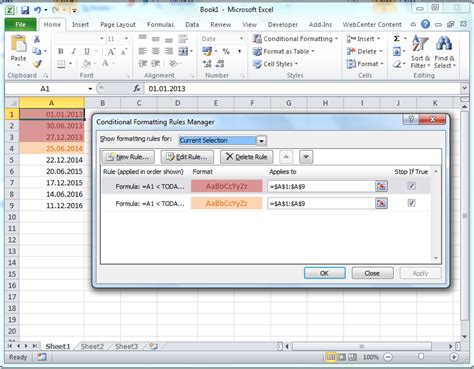Click the Center align icon

click(156, 51)
